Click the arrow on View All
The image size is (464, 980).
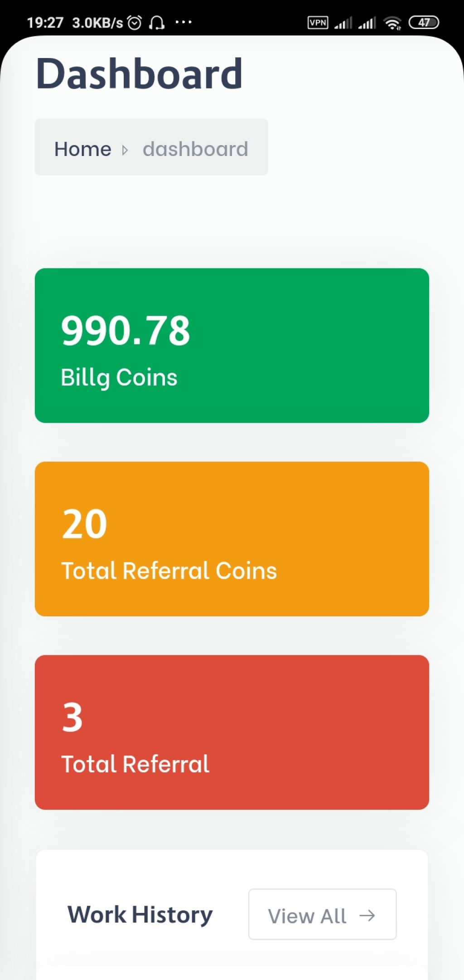tap(367, 916)
